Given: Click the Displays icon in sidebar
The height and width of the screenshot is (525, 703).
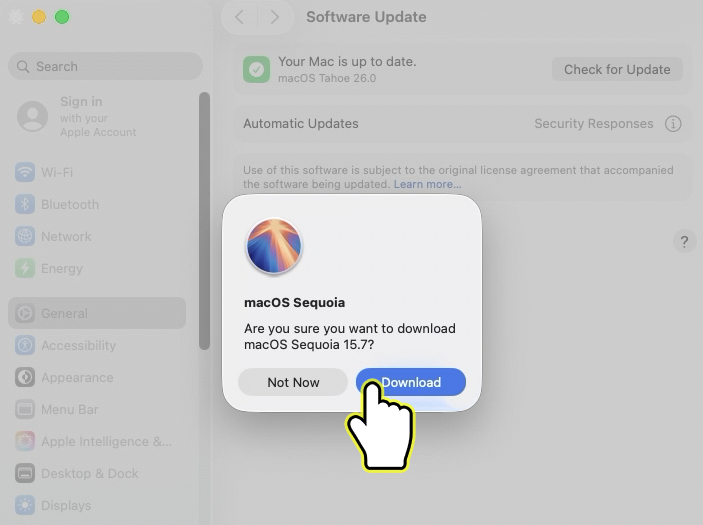Looking at the screenshot, I should click(25, 505).
